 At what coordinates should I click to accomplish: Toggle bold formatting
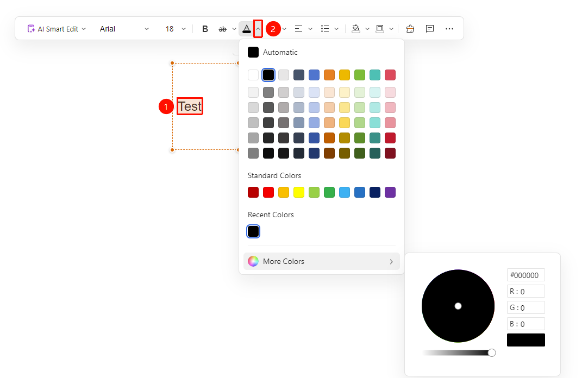205,29
